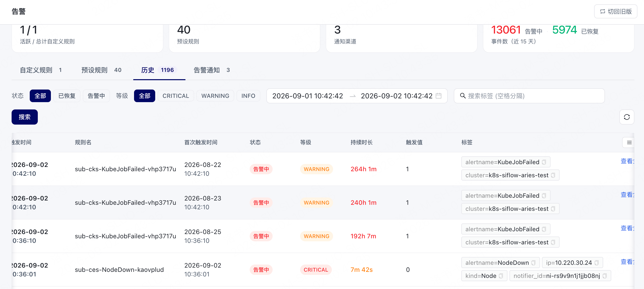Click the 3 通知渠道 summary card

[x=402, y=38]
